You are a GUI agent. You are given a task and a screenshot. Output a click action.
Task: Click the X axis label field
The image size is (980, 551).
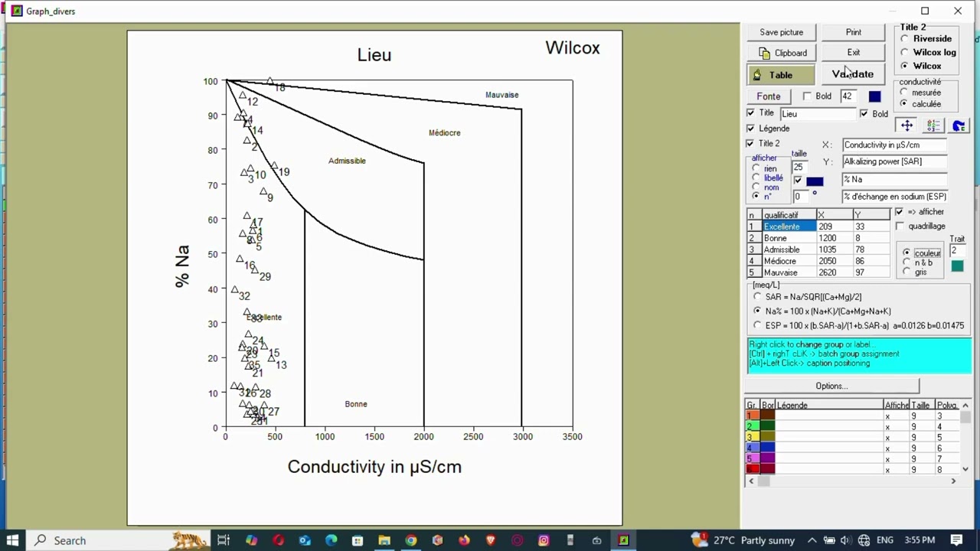coord(894,145)
